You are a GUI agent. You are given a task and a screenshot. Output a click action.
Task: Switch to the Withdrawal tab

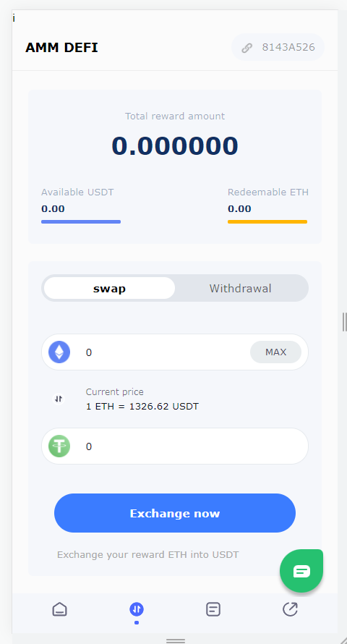(x=240, y=288)
